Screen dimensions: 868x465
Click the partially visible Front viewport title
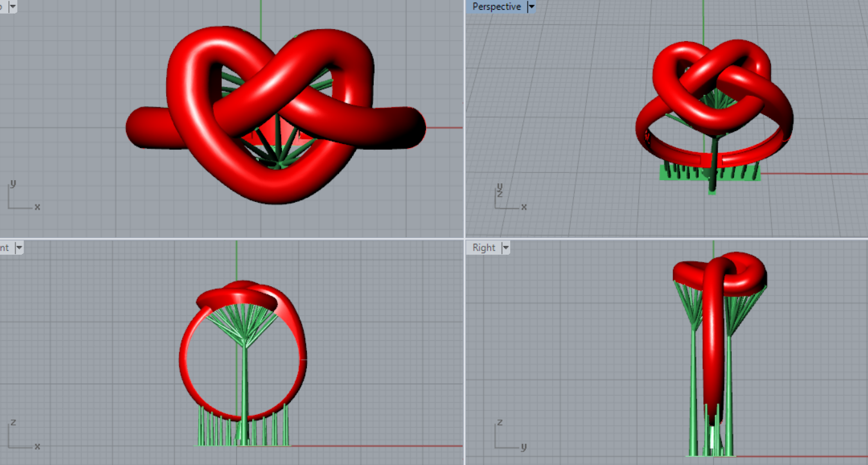point(5,248)
